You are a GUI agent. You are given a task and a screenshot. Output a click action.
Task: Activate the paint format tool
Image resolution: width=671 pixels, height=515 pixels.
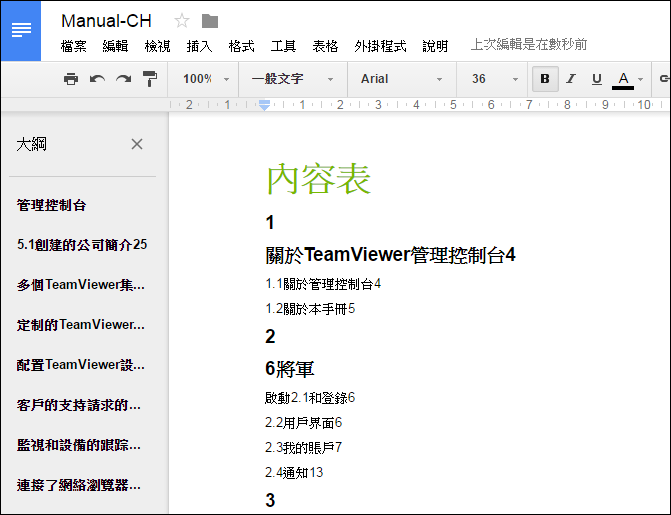pyautogui.click(x=150, y=79)
